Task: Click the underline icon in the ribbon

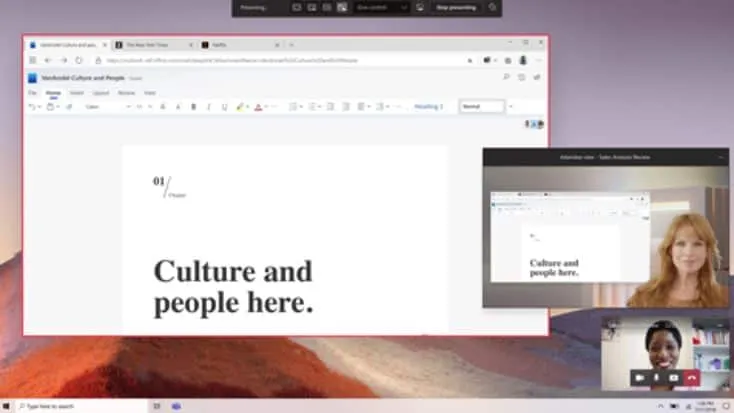Action: point(224,106)
